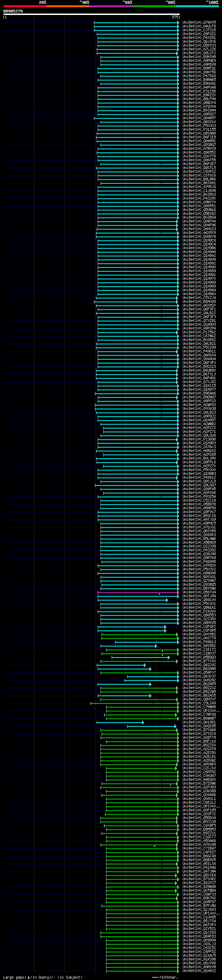Select label UniRef100_A9PEK8
The width and height of the screenshot is (222, 980).
click(199, 65)
